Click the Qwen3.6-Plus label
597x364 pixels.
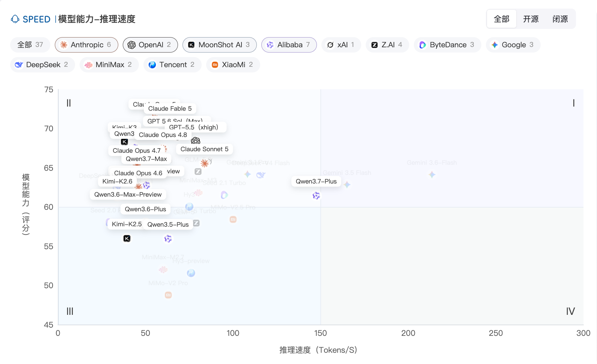pos(146,209)
